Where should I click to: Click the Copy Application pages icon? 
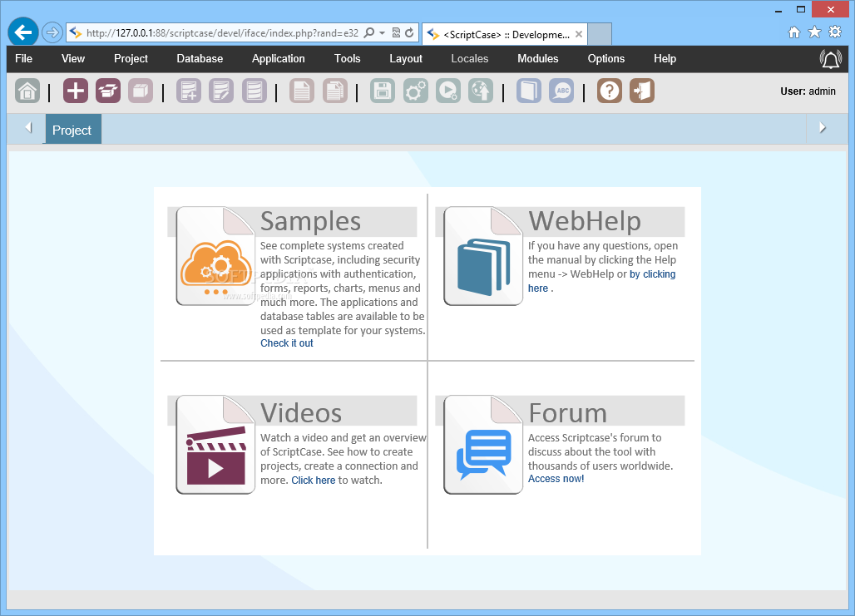click(x=335, y=91)
